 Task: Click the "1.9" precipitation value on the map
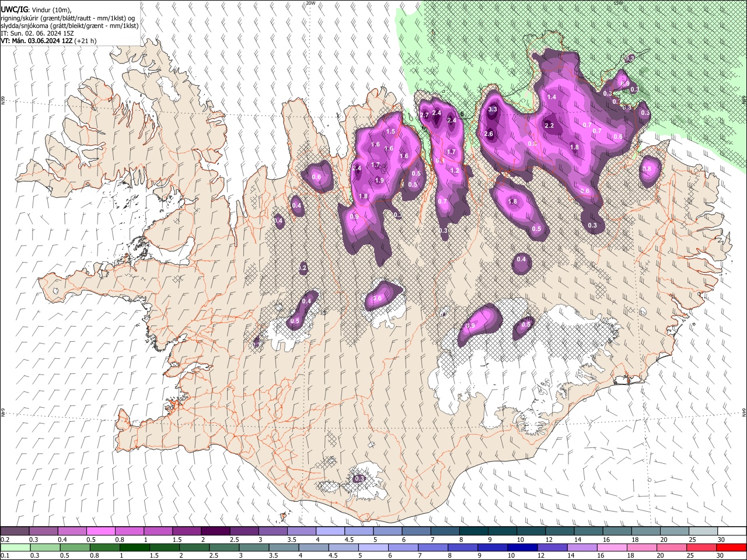point(379,180)
